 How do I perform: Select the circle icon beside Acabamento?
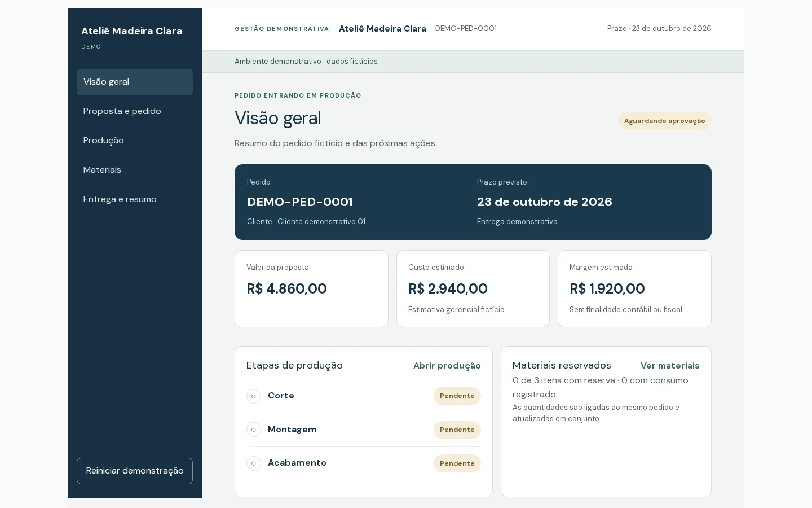[254, 463]
